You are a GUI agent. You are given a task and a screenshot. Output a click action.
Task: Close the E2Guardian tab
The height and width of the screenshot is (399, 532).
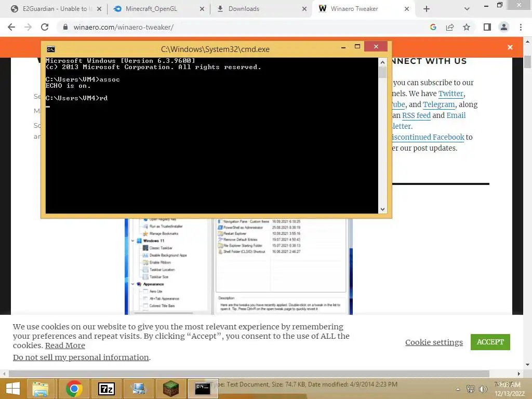tap(99, 9)
